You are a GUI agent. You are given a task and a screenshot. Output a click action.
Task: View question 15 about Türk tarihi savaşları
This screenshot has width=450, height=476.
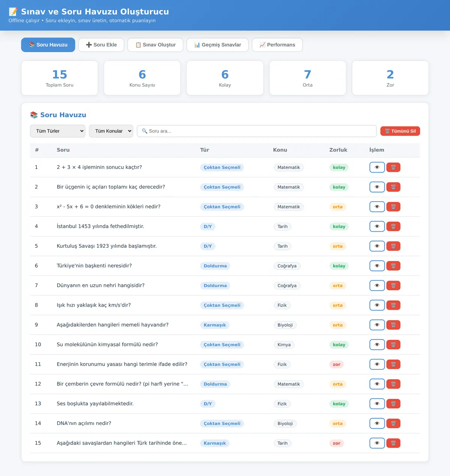[377, 443]
